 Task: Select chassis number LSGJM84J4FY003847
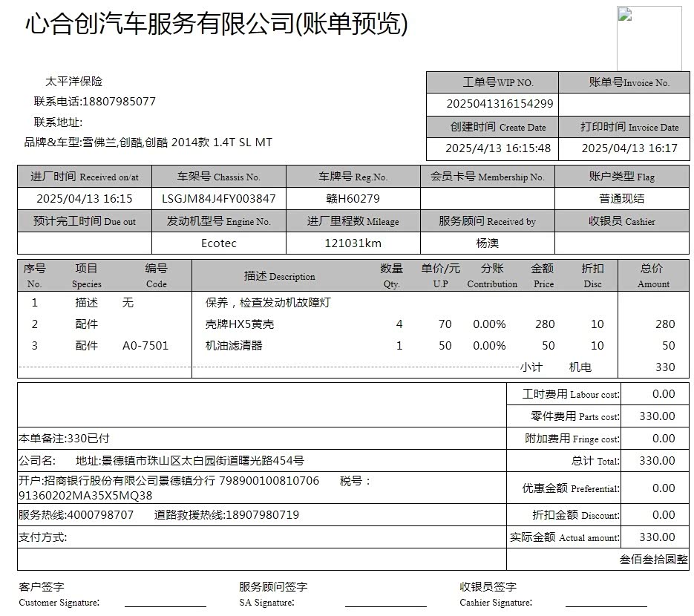tap(218, 199)
